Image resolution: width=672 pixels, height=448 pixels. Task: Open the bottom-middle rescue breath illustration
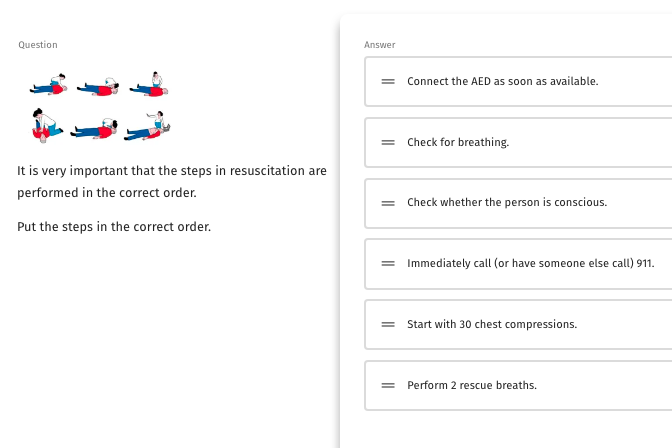coord(94,129)
